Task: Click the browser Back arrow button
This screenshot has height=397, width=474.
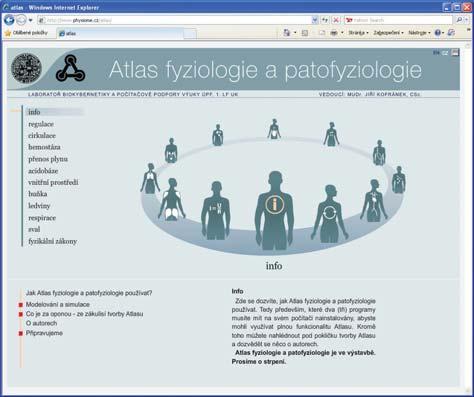Action: [x=9, y=20]
